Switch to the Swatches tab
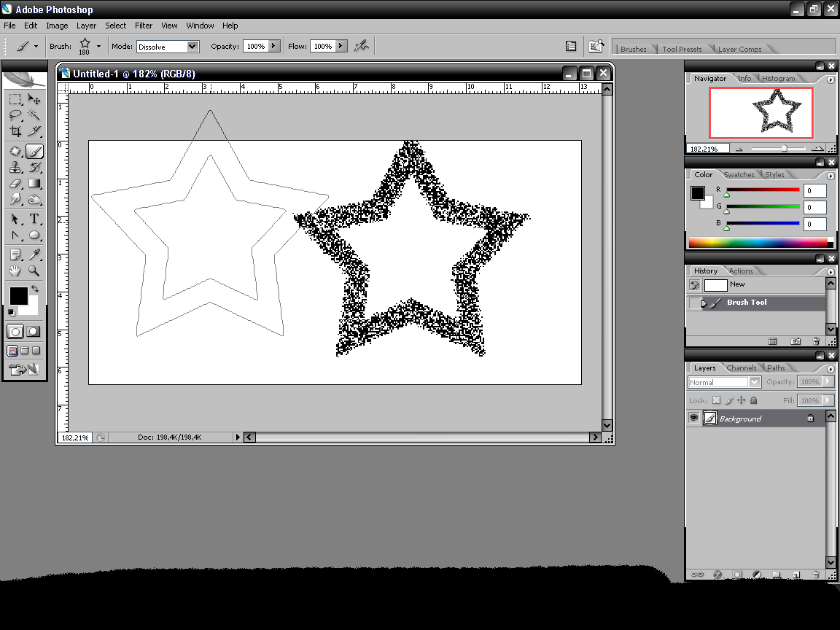The height and width of the screenshot is (630, 840). point(739,175)
